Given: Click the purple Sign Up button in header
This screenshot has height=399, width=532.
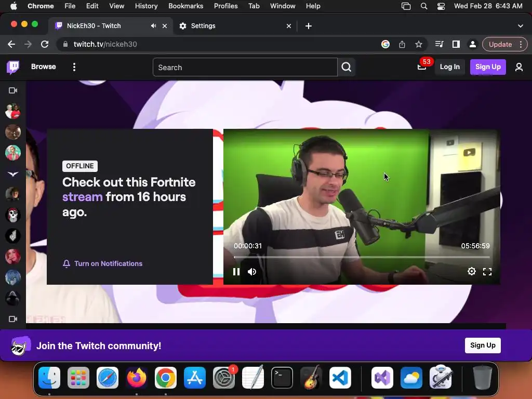Looking at the screenshot, I should [x=488, y=67].
